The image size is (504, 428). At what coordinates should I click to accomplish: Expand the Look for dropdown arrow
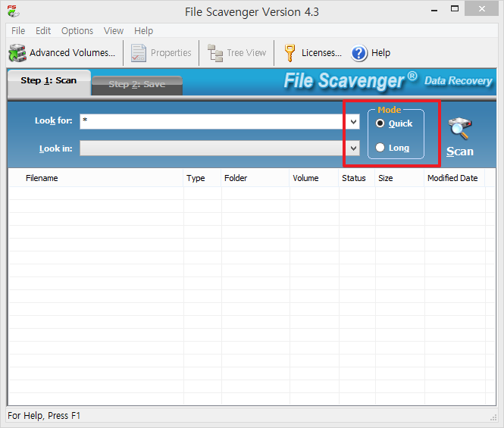coord(354,122)
